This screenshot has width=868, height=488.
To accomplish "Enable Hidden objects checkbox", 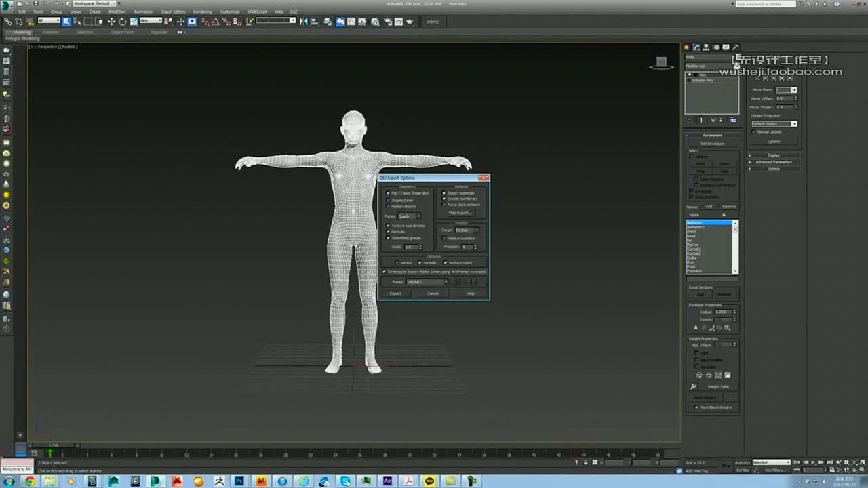I will pyautogui.click(x=389, y=206).
